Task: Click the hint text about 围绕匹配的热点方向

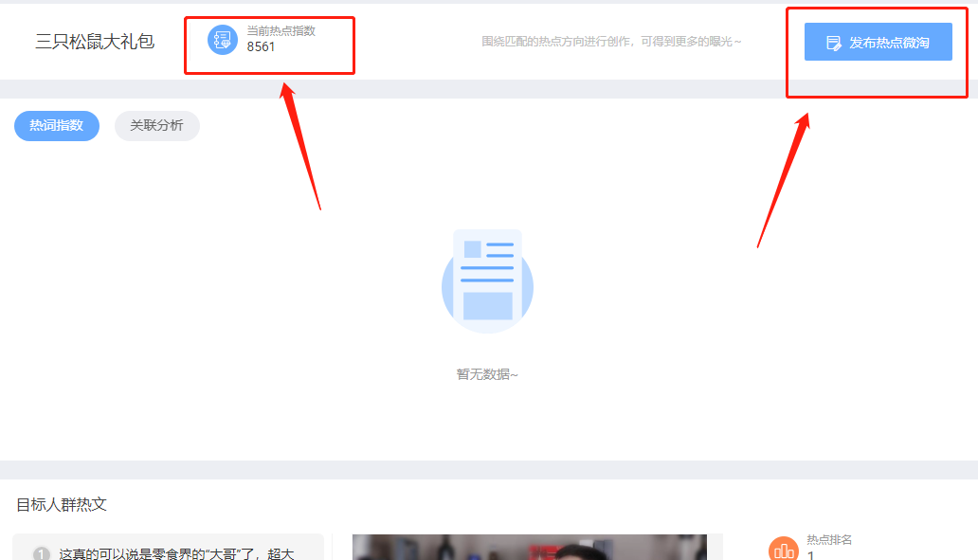Action: [611, 42]
